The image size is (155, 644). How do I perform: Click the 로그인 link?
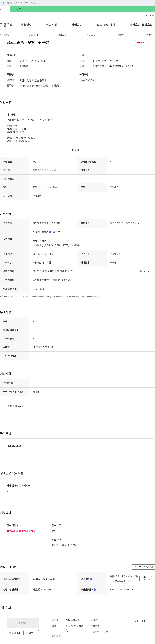145,16
